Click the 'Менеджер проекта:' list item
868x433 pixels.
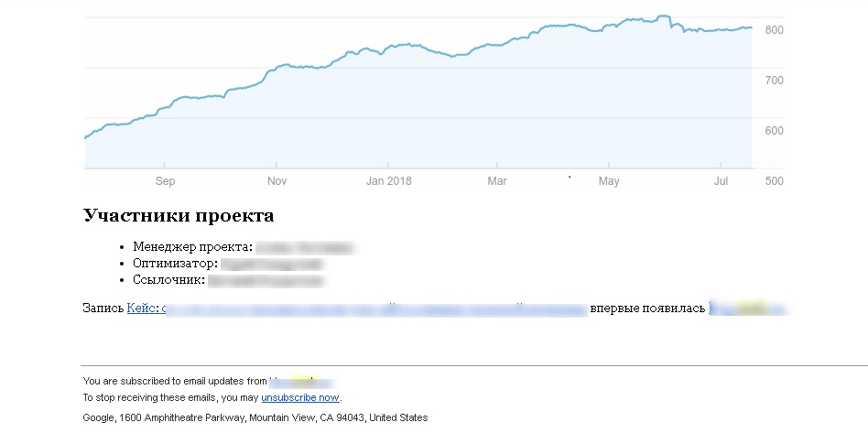pyautogui.click(x=192, y=247)
